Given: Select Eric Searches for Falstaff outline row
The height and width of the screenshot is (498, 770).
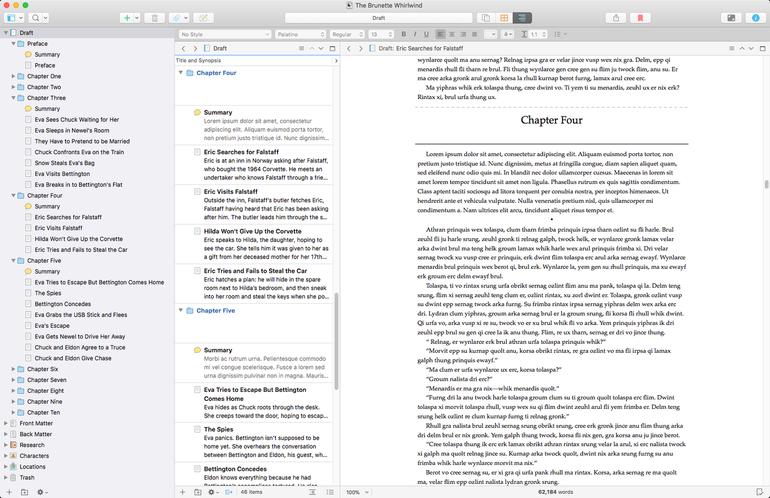Looking at the screenshot, I should [x=254, y=165].
